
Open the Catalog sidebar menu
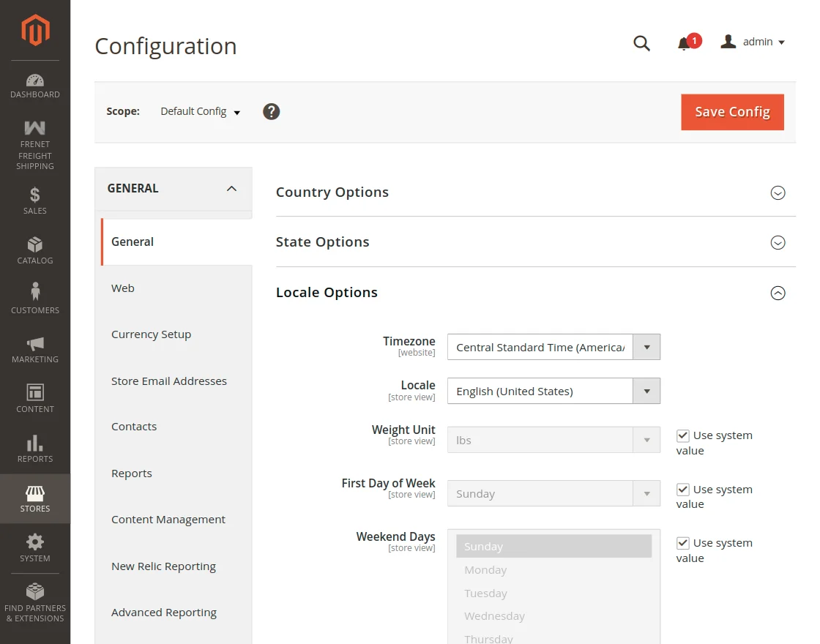[x=34, y=249]
